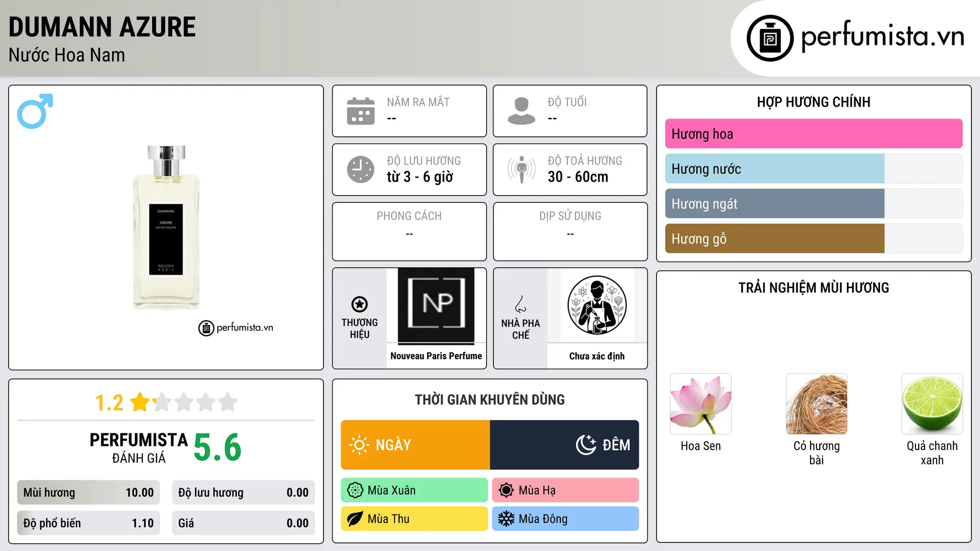
Task: Open the perfumer illustration above Chưa xác định
Action: click(597, 306)
